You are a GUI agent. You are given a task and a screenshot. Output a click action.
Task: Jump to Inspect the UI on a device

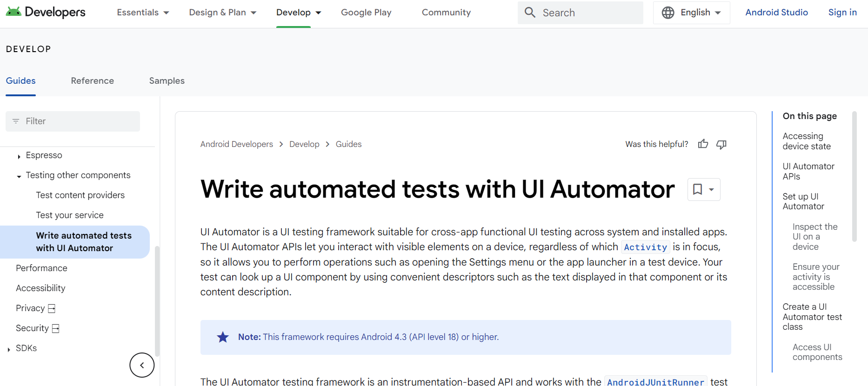point(815,237)
